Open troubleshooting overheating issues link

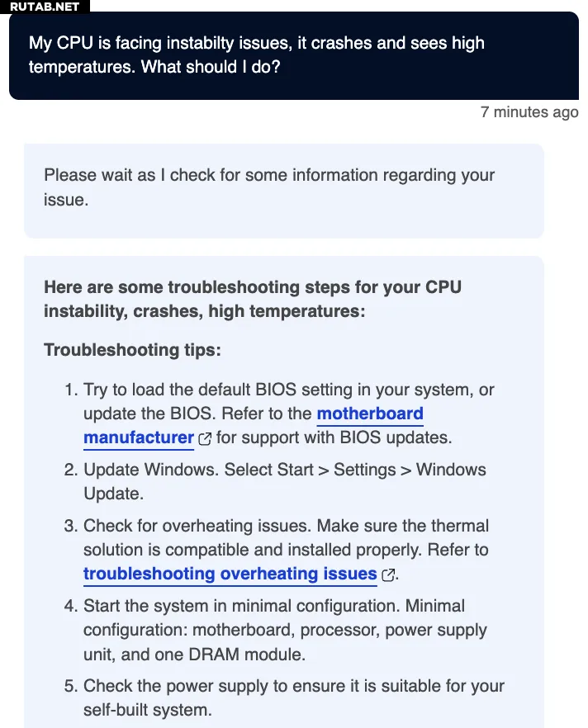click(x=230, y=574)
